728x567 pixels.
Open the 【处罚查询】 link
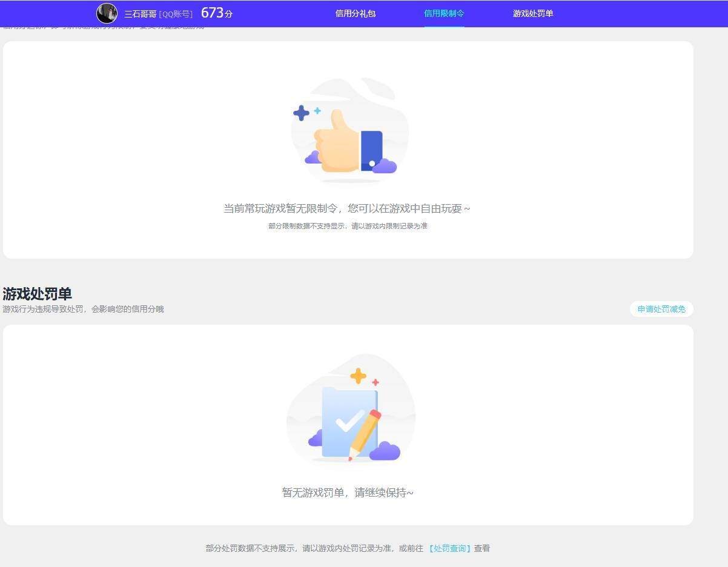tap(449, 548)
